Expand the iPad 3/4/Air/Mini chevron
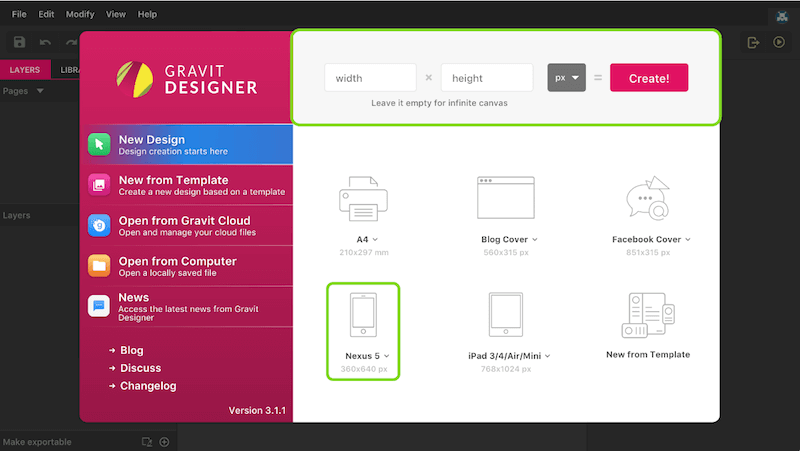Screen dimensions: 800x451 pos(547,356)
